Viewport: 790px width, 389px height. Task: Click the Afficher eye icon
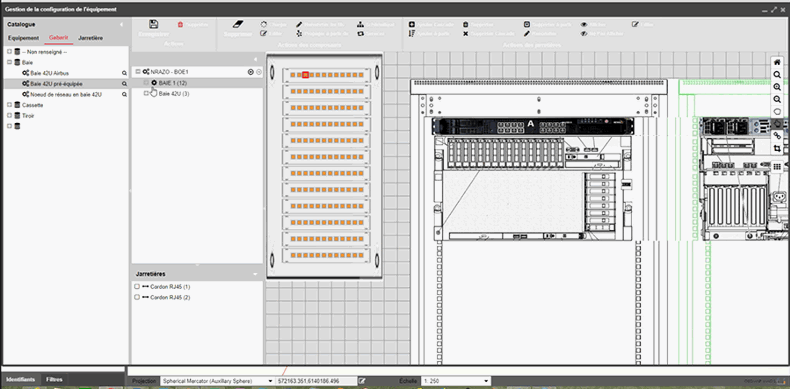[584, 24]
